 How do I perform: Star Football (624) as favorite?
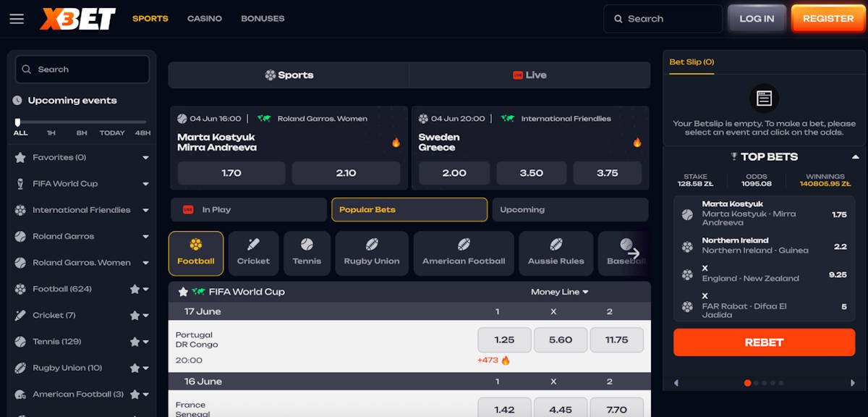click(x=135, y=289)
